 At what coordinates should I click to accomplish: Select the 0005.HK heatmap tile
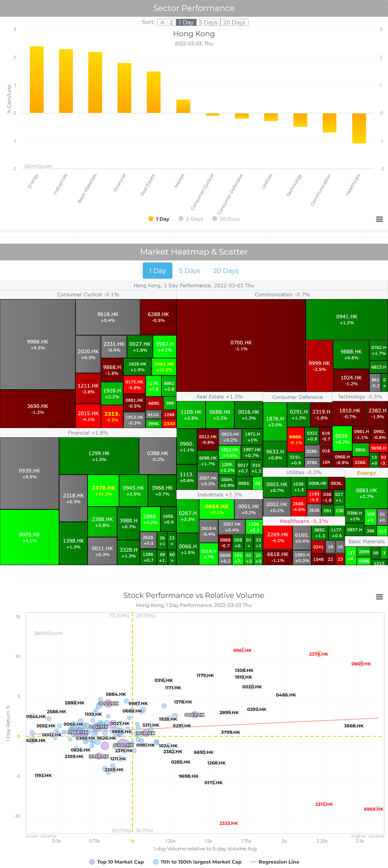tap(30, 537)
